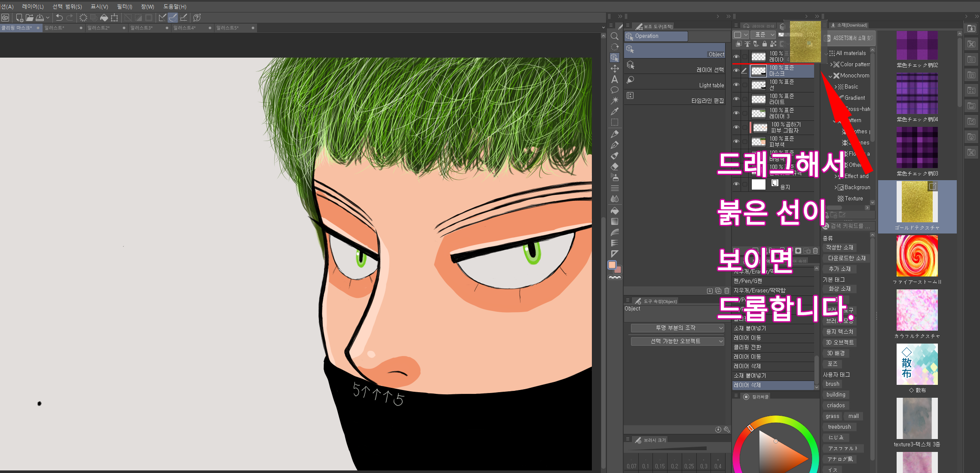Viewport: 980px width, 473px height.
Task: Open the 필터(I) menu
Action: point(125,6)
